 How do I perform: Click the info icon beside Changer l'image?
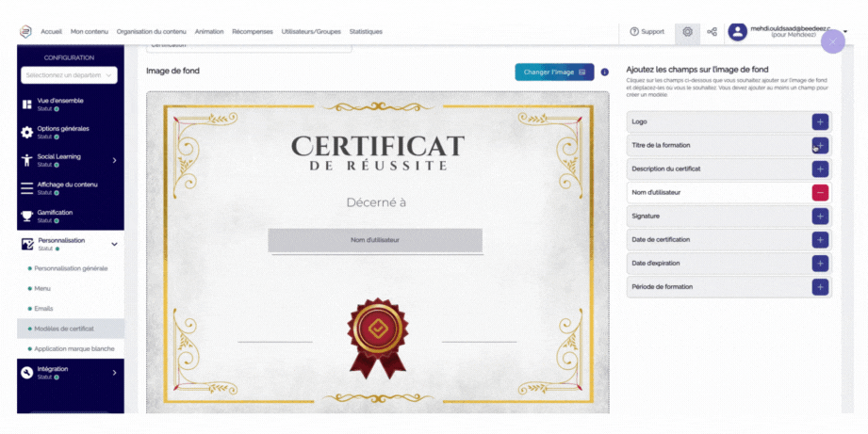coord(604,72)
